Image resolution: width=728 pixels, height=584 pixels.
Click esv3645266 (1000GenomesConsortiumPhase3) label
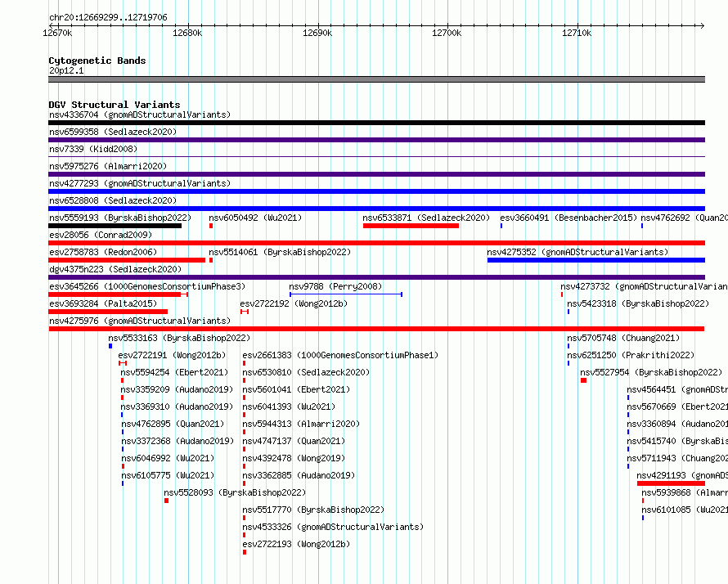coord(147,286)
